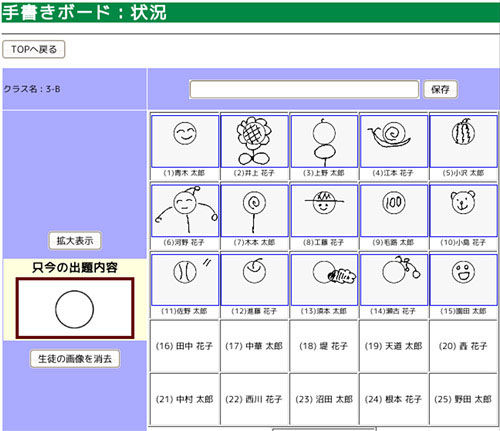Screen dimensions: 500x431
Task: Click 生徒の画像を消去 to clear images
Action: [x=75, y=359]
